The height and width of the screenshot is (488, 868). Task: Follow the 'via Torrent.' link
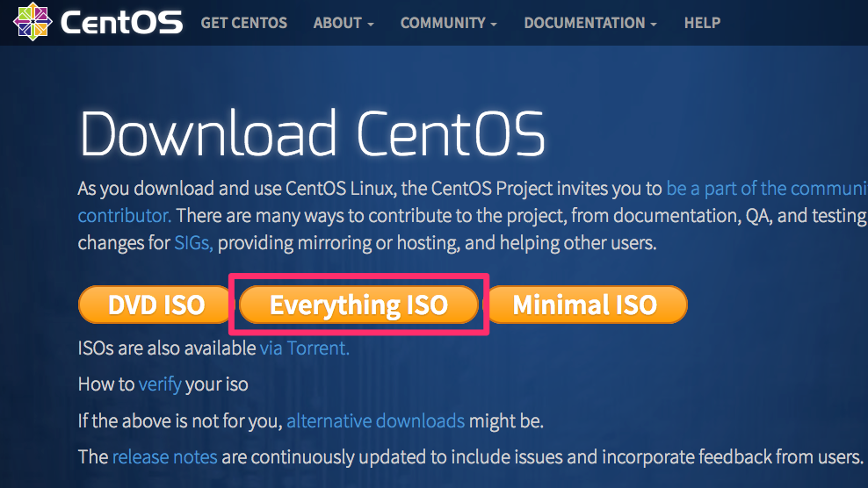(305, 348)
